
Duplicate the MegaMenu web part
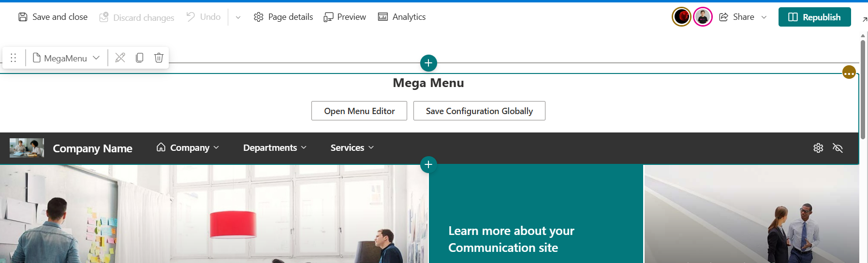tap(139, 58)
